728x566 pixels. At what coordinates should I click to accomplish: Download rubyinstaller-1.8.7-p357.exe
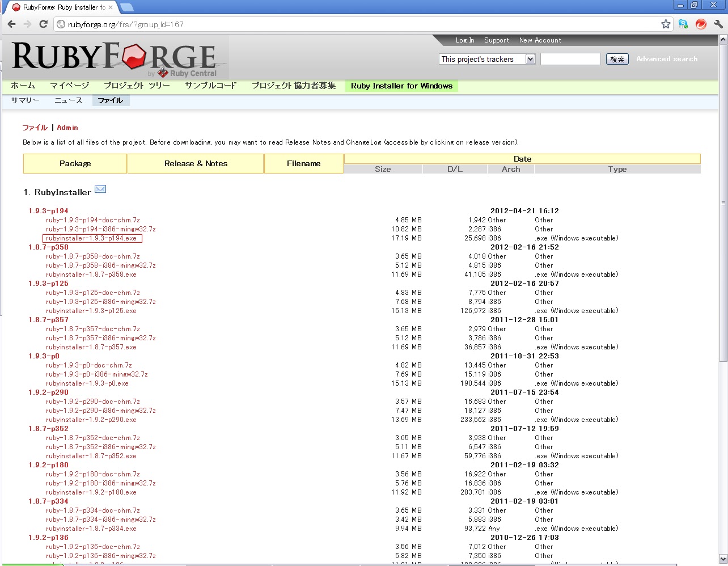point(91,347)
